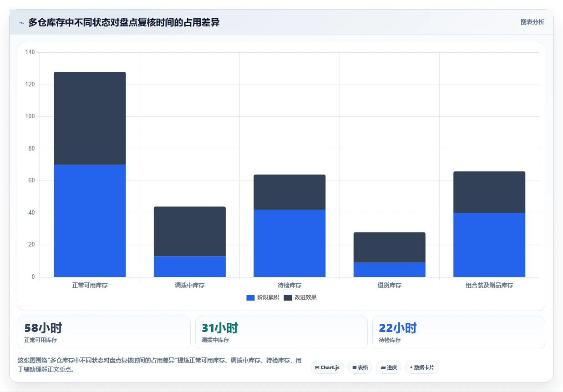This screenshot has width=563, height=392.
Task: Click the 调拨中库存 x-axis label
Action: click(x=189, y=286)
